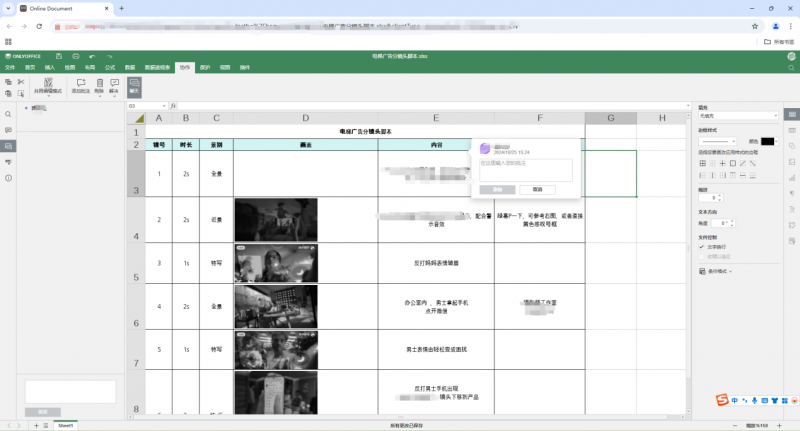
Task: Click the comment text box in popup
Action: 525,169
